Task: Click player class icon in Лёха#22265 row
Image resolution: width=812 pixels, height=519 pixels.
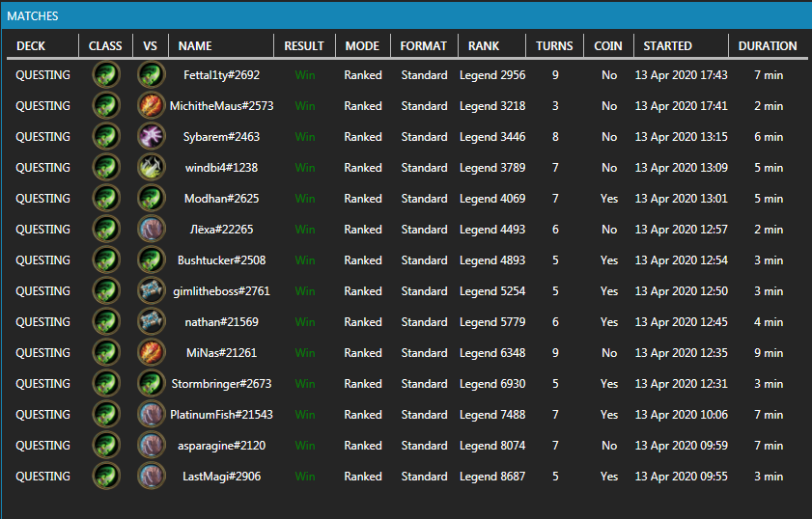Action: [x=106, y=230]
